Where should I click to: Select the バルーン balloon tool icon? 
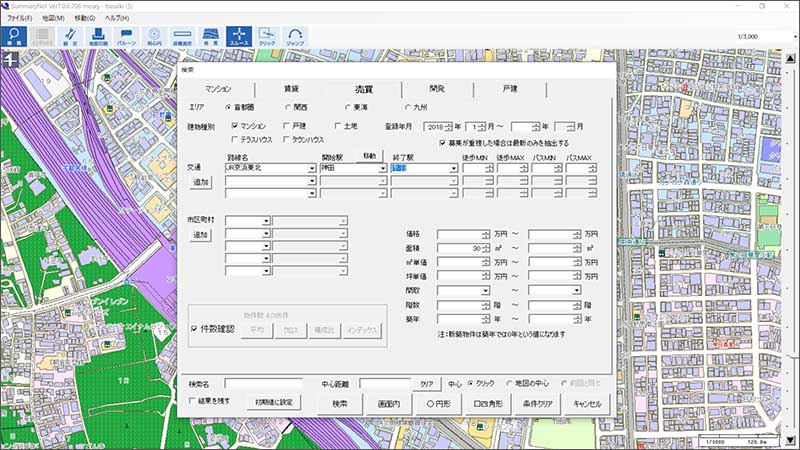pyautogui.click(x=127, y=37)
